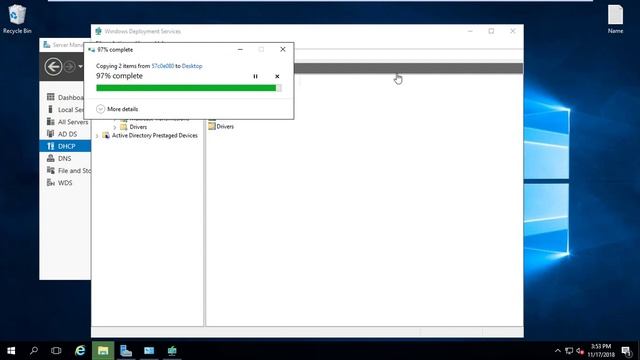Open the Server Manager navigation history dropdown
The width and height of the screenshot is (640, 360).
(x=80, y=67)
